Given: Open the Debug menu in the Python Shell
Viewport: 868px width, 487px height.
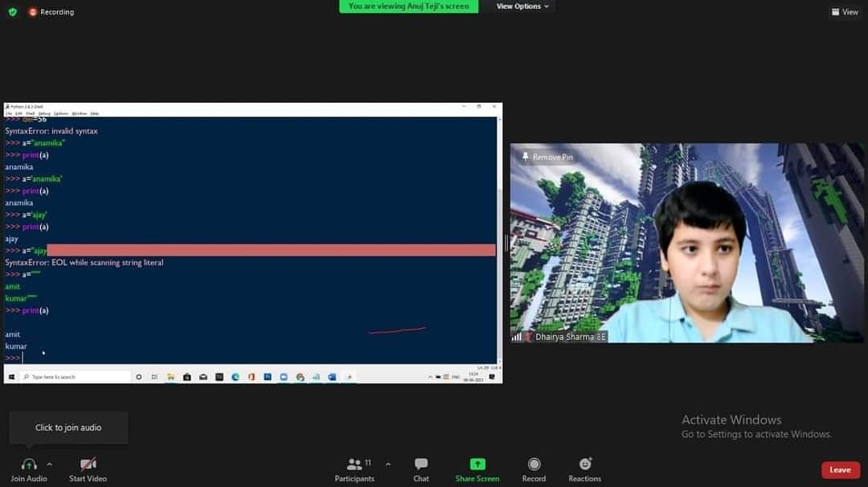Looking at the screenshot, I should [44, 113].
